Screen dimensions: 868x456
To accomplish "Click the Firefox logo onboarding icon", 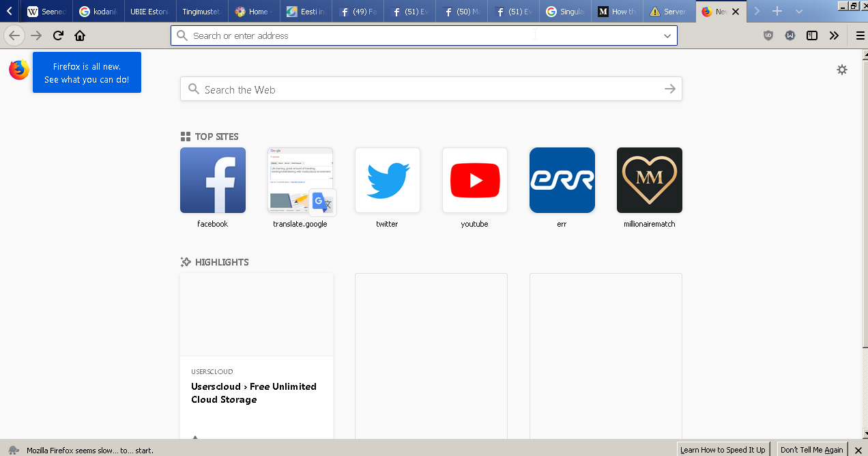I will [19, 70].
